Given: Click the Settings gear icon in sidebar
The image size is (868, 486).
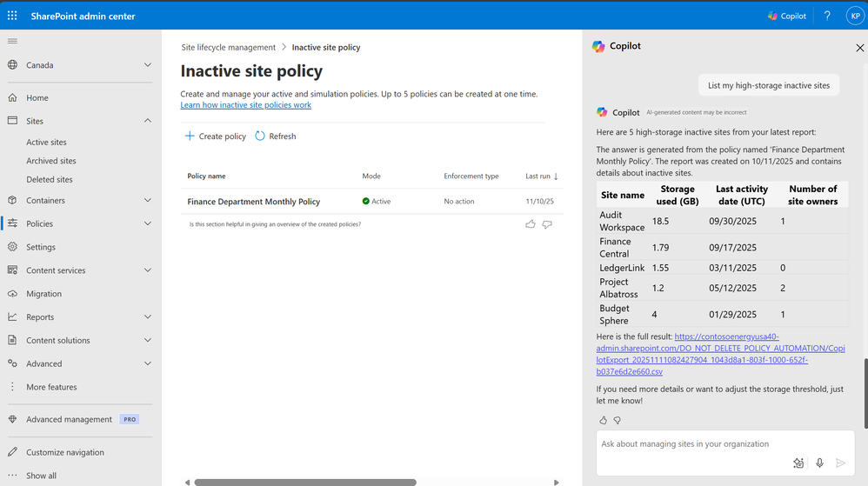Looking at the screenshot, I should [x=12, y=247].
